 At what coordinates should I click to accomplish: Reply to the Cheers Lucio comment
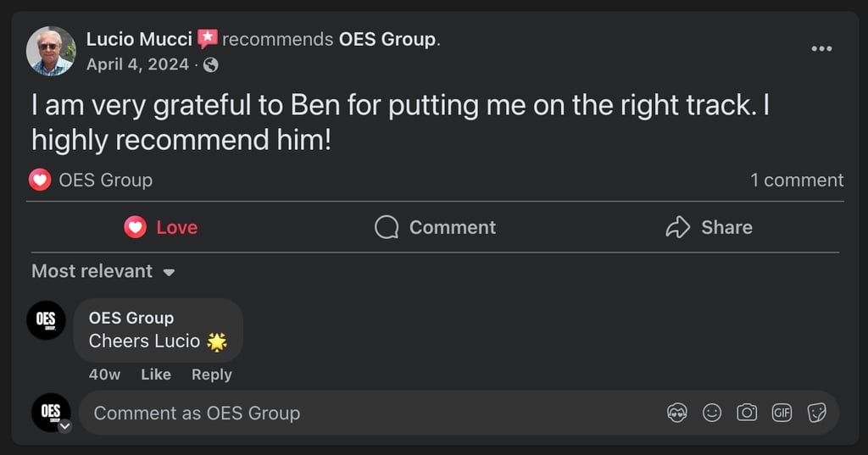pyautogui.click(x=211, y=375)
